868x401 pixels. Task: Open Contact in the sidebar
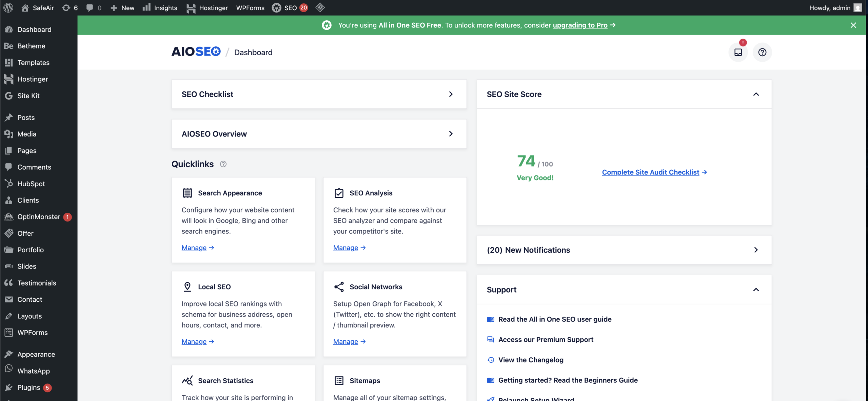point(39,299)
